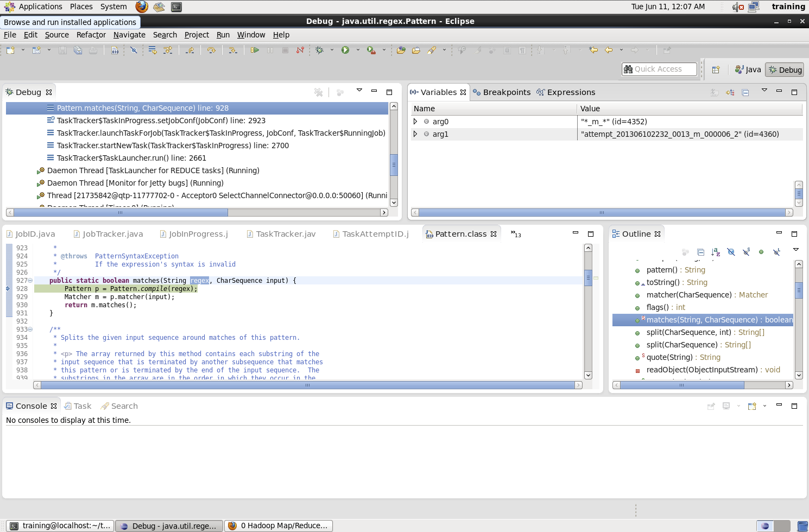Toggle Show Logical Structure in Variables
The height and width of the screenshot is (532, 809).
[x=730, y=92]
